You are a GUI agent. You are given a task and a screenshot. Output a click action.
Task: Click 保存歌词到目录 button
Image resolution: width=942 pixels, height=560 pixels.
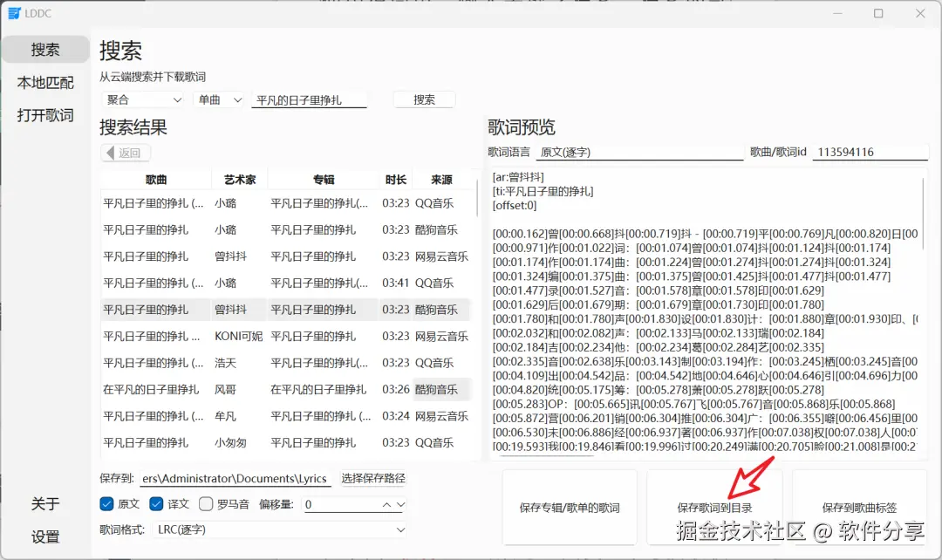click(715, 508)
